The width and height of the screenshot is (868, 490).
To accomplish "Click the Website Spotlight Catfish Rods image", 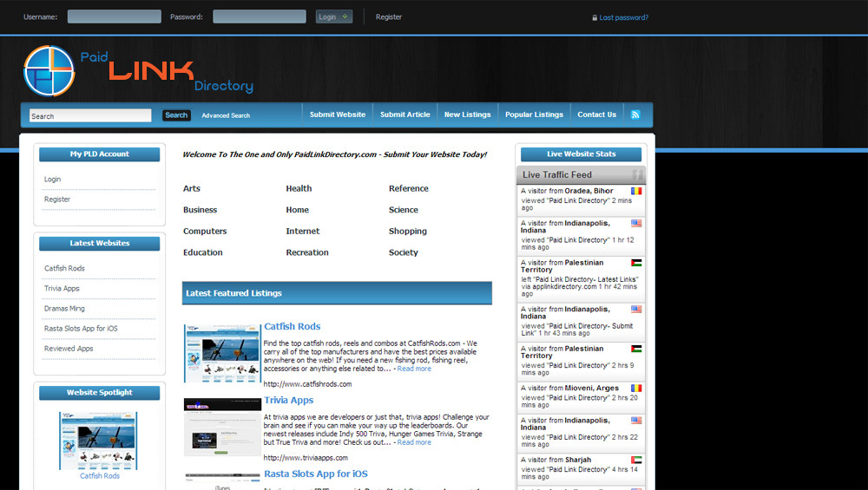I will point(99,441).
